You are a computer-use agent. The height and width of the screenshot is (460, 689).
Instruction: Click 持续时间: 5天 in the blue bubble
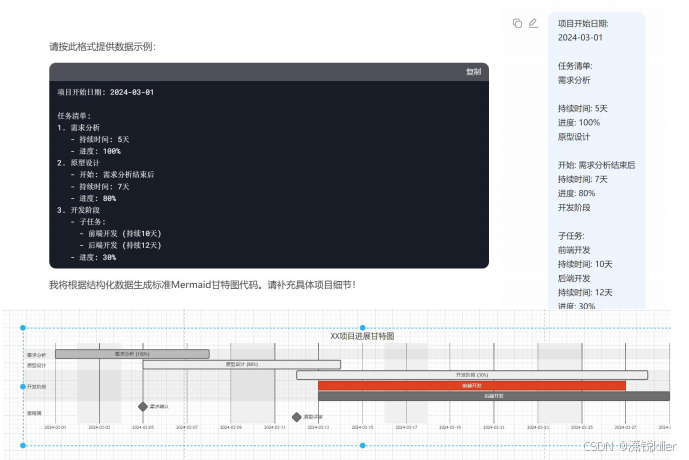(x=583, y=109)
